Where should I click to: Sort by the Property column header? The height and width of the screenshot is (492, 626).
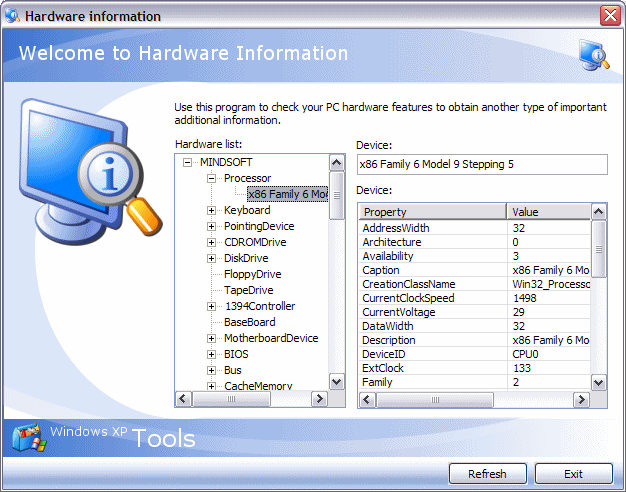coord(433,212)
